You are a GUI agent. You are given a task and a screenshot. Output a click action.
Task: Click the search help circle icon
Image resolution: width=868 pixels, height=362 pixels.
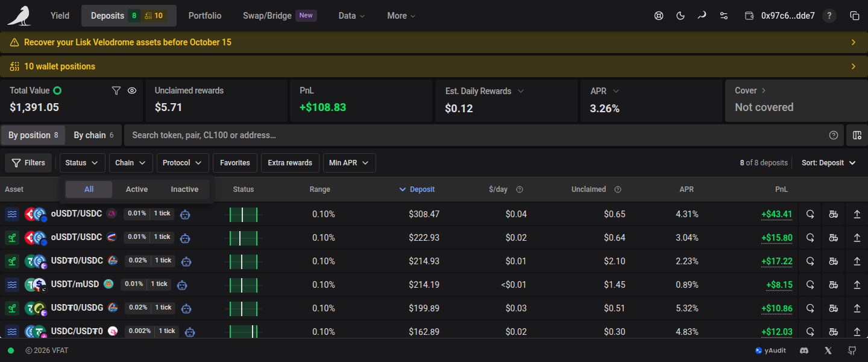(x=834, y=135)
